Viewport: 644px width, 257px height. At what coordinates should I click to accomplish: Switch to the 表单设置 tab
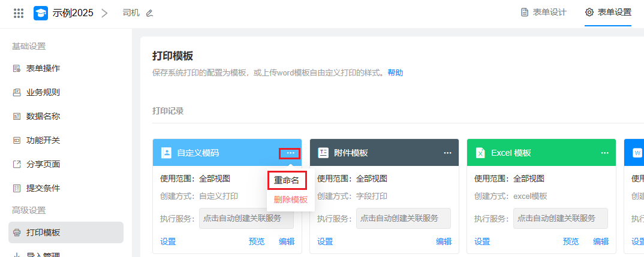(608, 13)
